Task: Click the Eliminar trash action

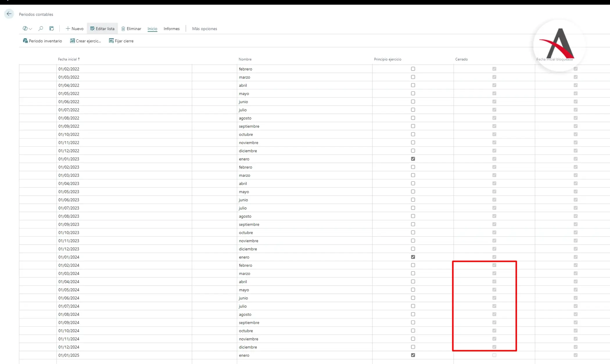Action: [131, 29]
